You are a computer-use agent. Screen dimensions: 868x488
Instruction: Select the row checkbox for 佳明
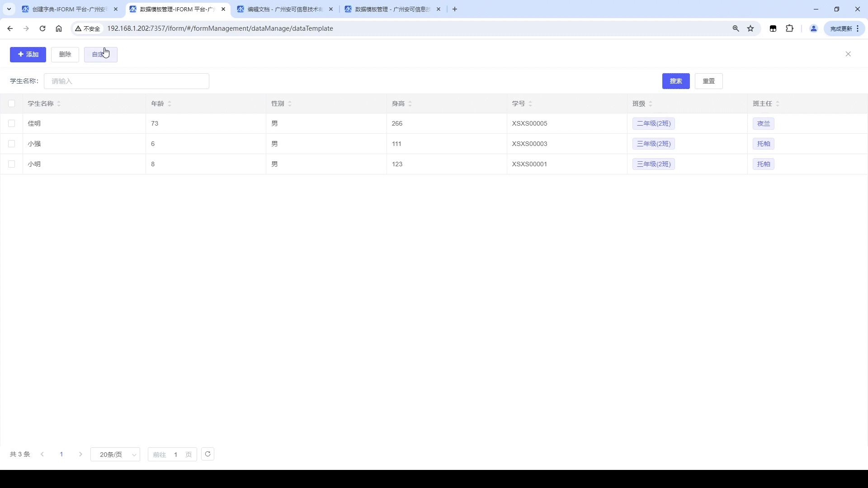point(12,123)
